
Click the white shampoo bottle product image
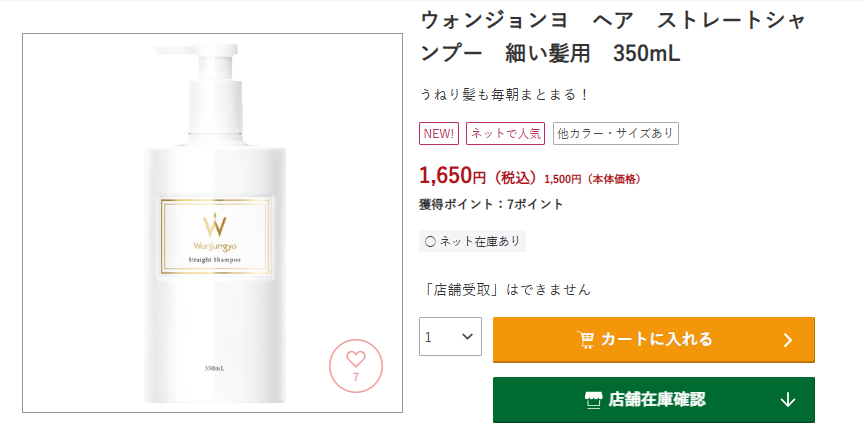[212, 223]
